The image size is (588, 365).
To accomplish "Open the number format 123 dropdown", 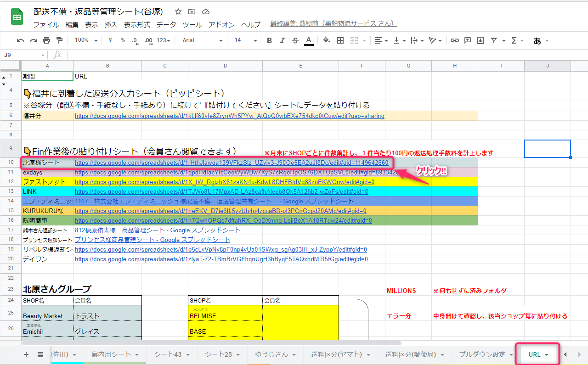I will point(164,40).
